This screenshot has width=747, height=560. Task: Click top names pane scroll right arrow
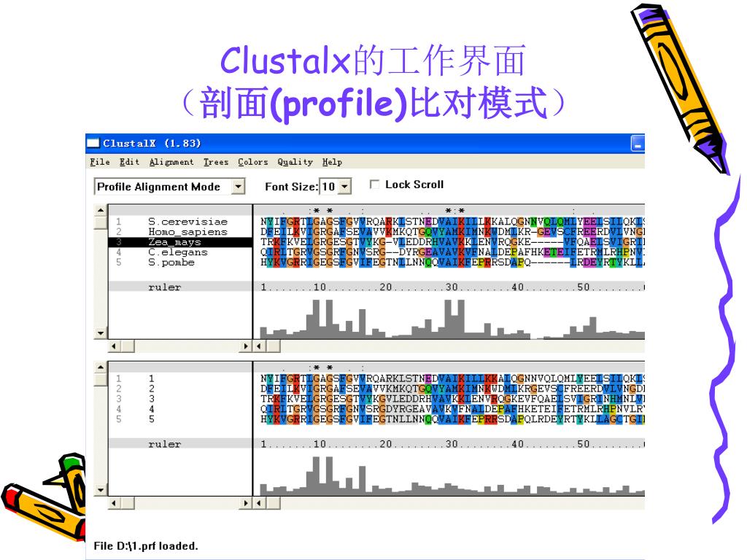coord(246,346)
